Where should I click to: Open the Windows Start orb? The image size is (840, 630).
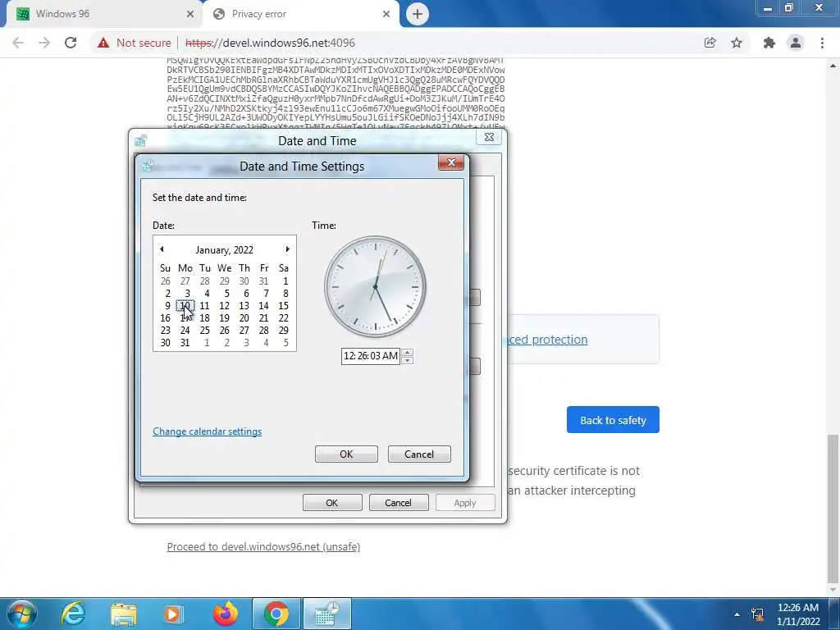(22, 614)
